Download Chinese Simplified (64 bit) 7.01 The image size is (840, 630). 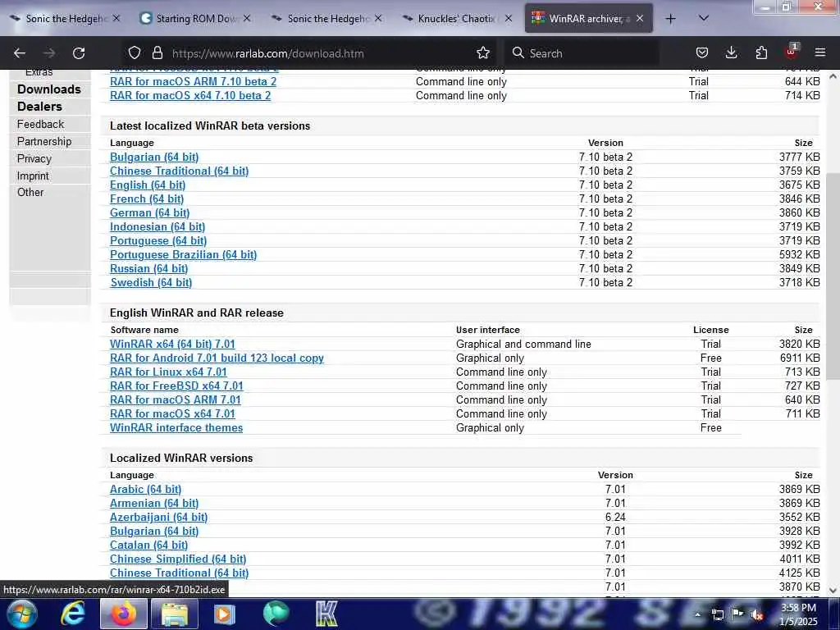[x=178, y=559]
